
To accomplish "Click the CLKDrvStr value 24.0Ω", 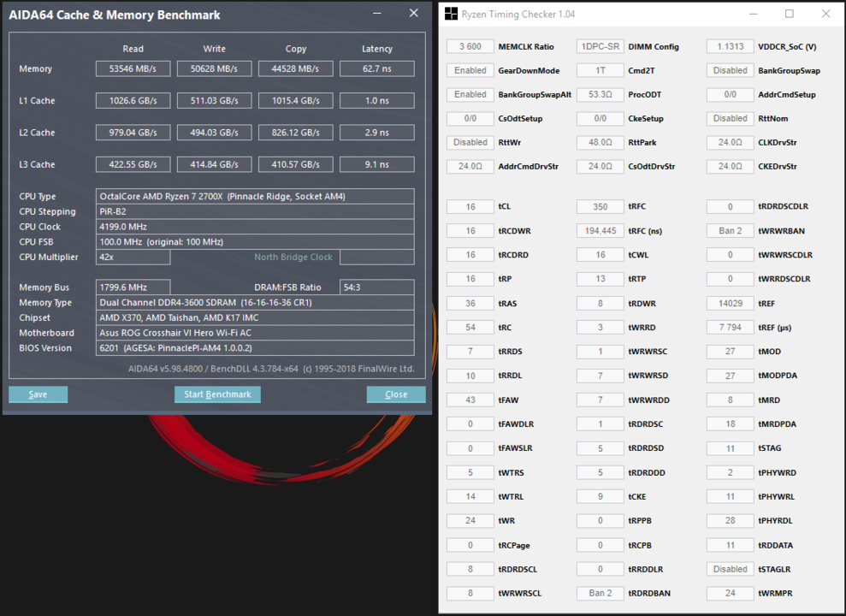I will tap(730, 142).
